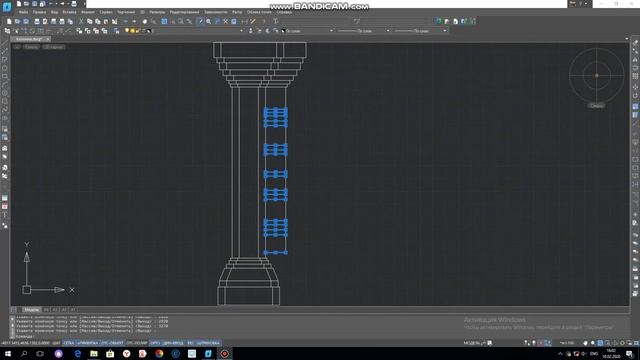This screenshot has height=360, width=640.
Task: Select the A2 layout tab
Action: (64, 310)
